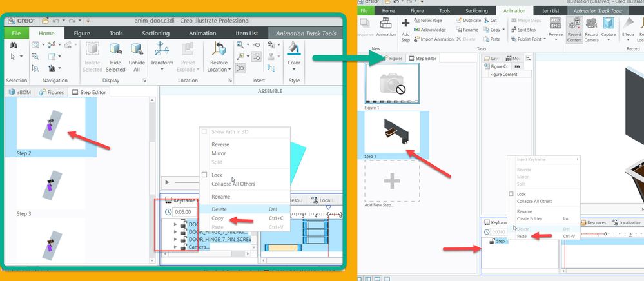Open the Restore Location dropdown arrow
This screenshot has width=644, height=281.
pyautogui.click(x=229, y=70)
